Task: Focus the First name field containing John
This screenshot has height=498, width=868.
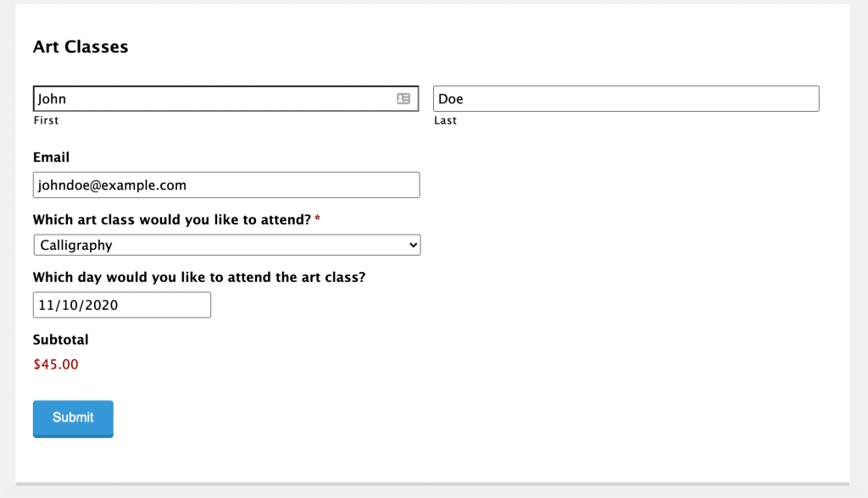Action: click(x=212, y=99)
